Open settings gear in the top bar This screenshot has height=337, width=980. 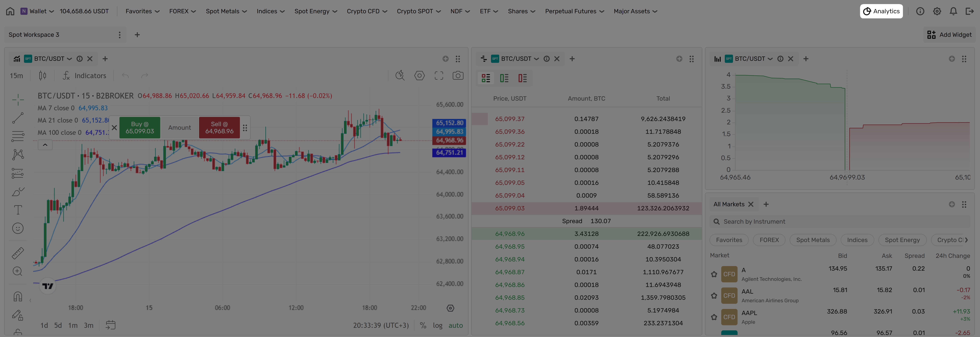(x=937, y=11)
